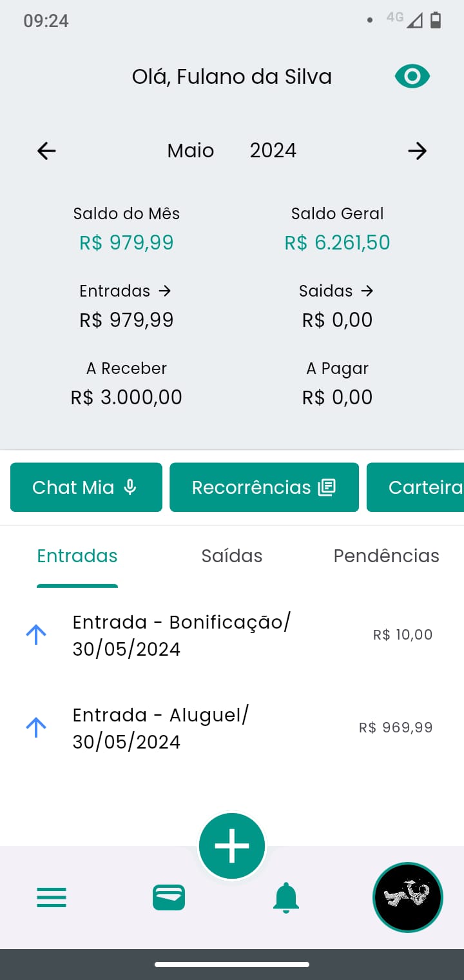Select the year 2024
The height and width of the screenshot is (980, 464).
click(273, 151)
